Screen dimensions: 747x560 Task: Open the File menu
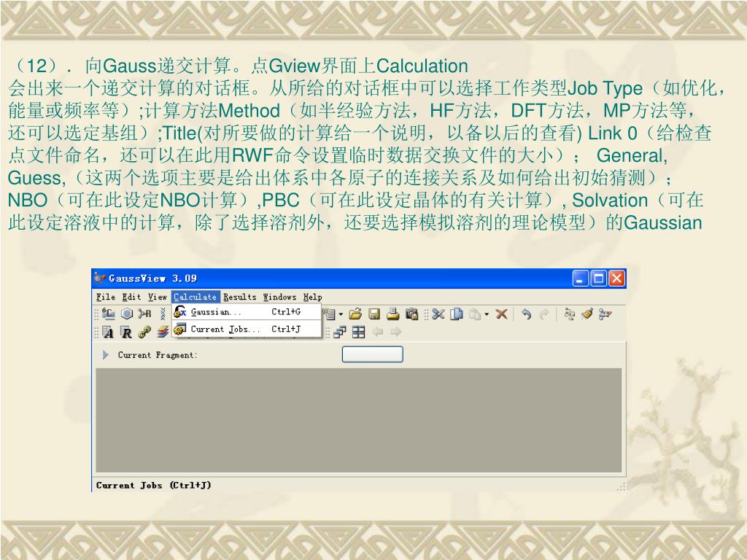[x=105, y=297]
